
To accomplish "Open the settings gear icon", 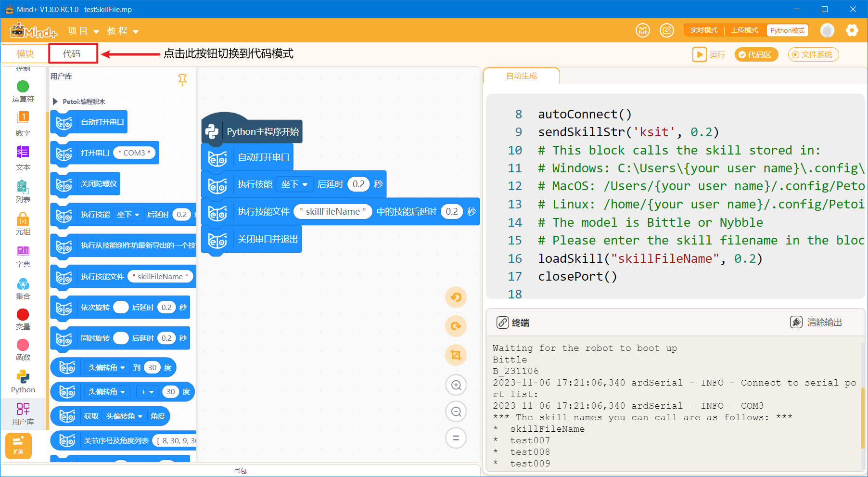I will (852, 30).
